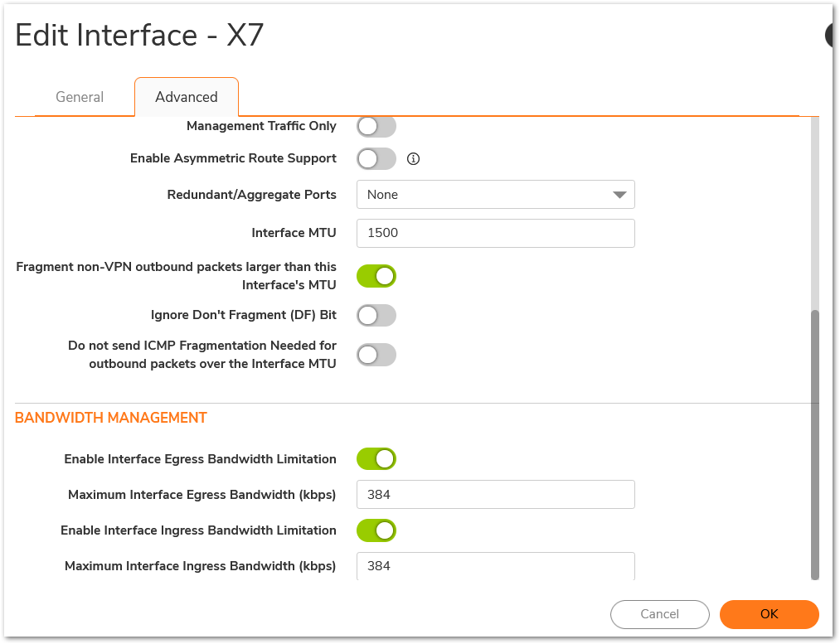840x644 pixels.
Task: Click Enable Asymmetric Route Support label
Action: point(233,158)
